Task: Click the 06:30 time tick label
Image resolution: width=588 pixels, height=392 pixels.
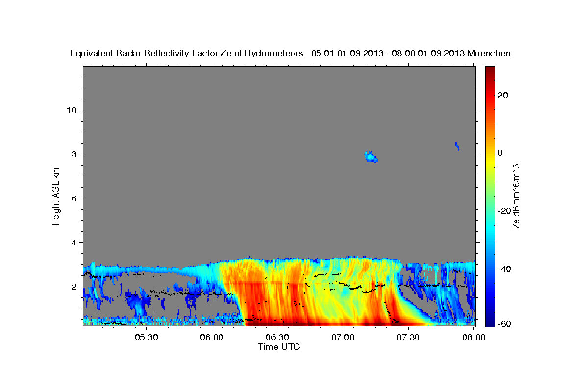Action: (277, 338)
